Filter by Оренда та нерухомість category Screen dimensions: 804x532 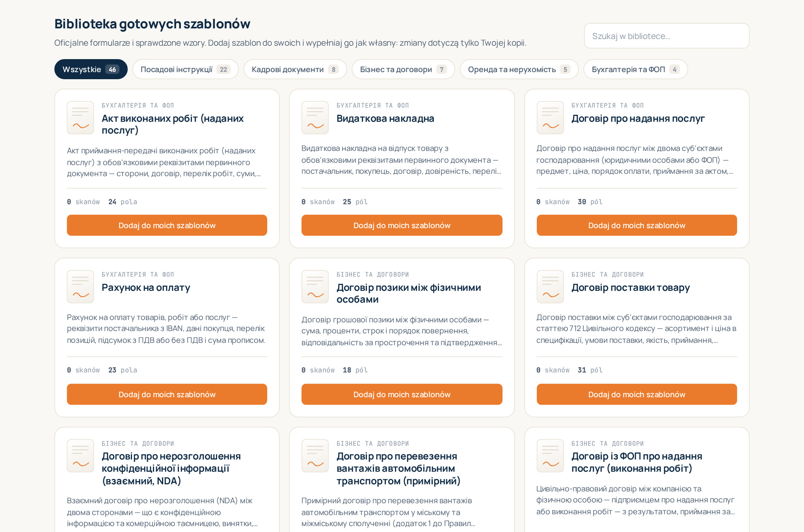(519, 69)
